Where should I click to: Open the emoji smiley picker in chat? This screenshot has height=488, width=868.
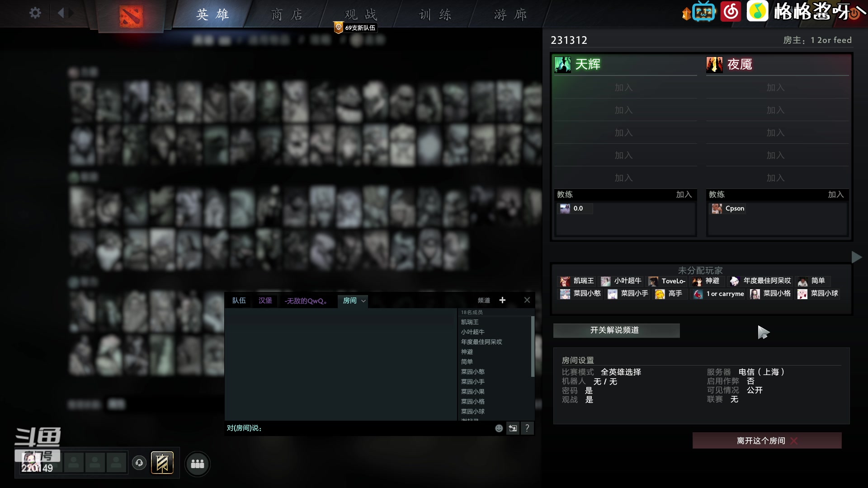pyautogui.click(x=499, y=428)
